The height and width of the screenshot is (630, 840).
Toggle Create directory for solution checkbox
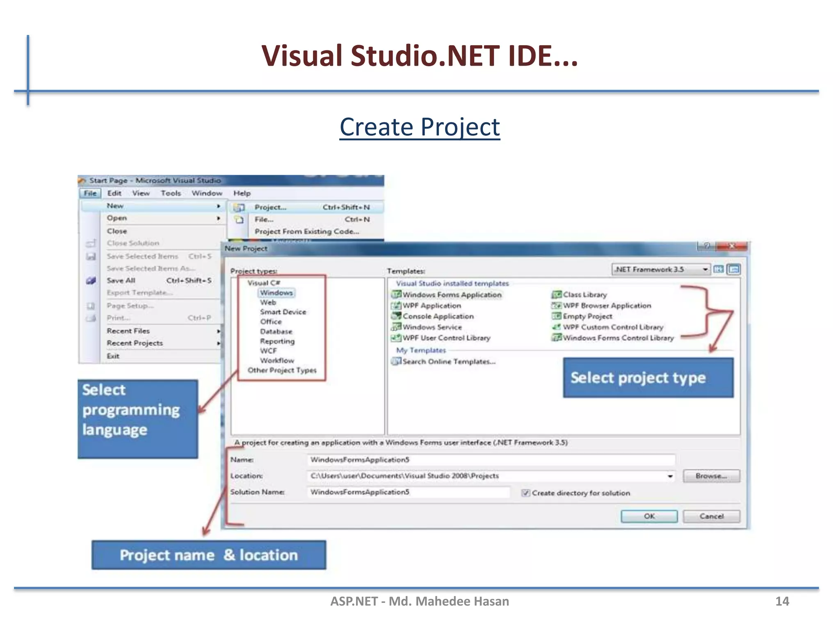pyautogui.click(x=525, y=493)
